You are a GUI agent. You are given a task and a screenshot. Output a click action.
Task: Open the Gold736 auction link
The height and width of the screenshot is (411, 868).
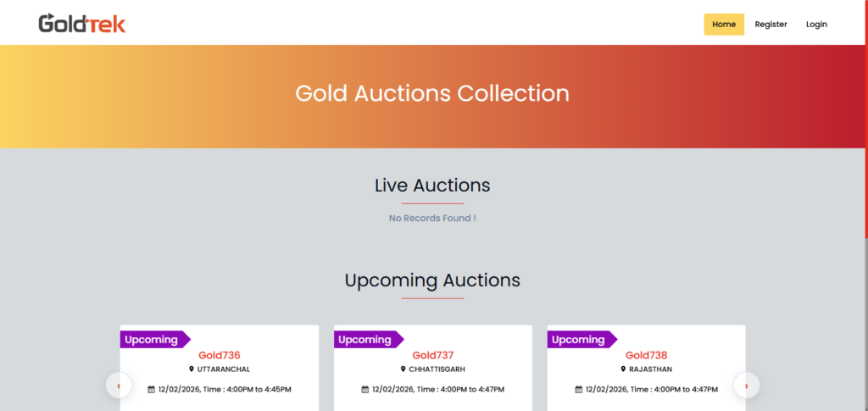(220, 355)
